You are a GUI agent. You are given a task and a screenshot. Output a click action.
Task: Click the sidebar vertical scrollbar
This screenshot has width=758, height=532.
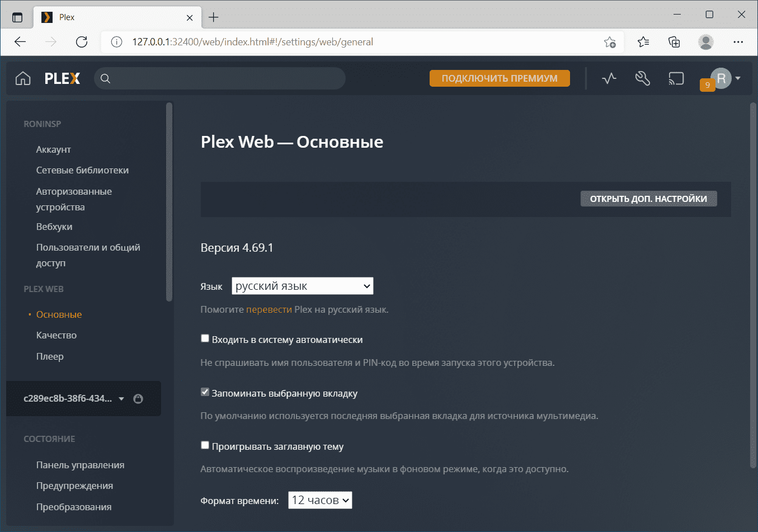[x=169, y=201]
